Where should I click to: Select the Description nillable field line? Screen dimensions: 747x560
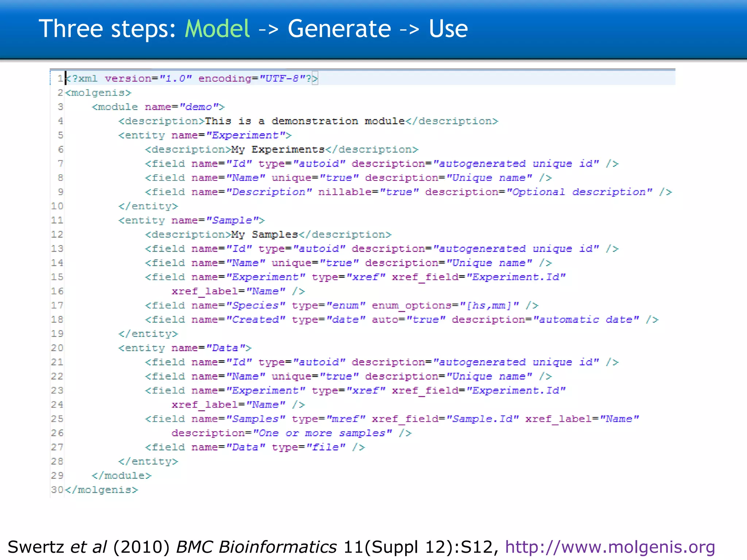[408, 192]
